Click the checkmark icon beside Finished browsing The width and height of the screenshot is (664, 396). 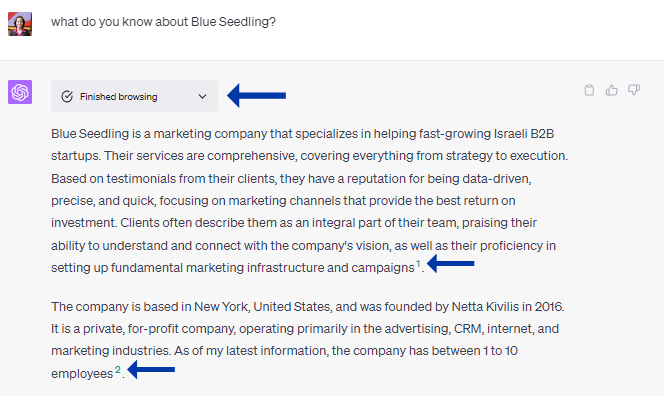point(67,97)
